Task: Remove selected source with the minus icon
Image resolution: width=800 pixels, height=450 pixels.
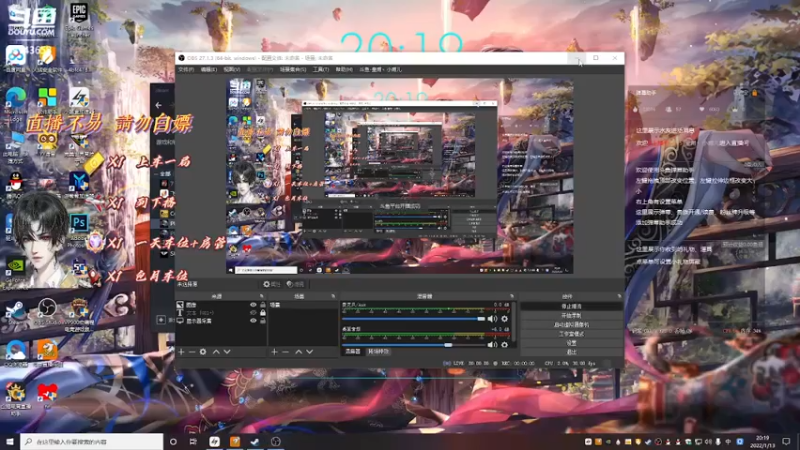Action: coord(192,352)
